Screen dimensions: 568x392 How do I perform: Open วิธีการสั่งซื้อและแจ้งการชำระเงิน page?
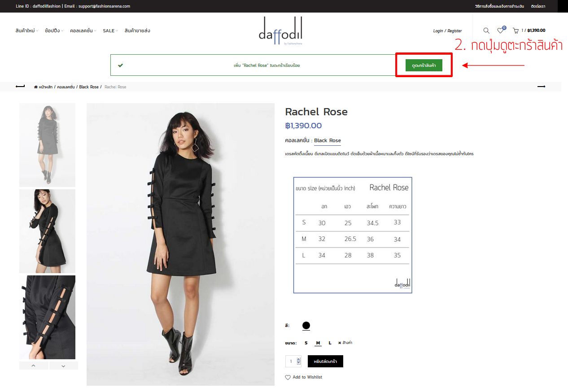499,6
